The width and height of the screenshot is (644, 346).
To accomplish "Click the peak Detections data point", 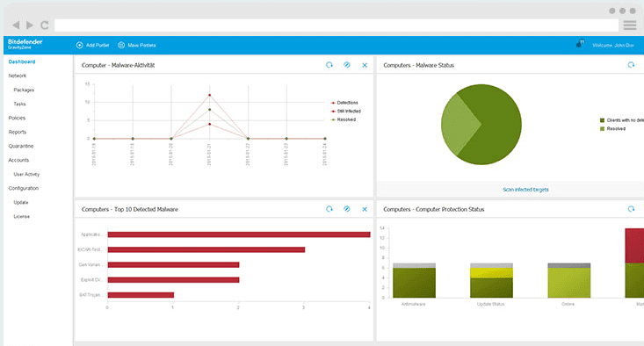I will coord(209,95).
